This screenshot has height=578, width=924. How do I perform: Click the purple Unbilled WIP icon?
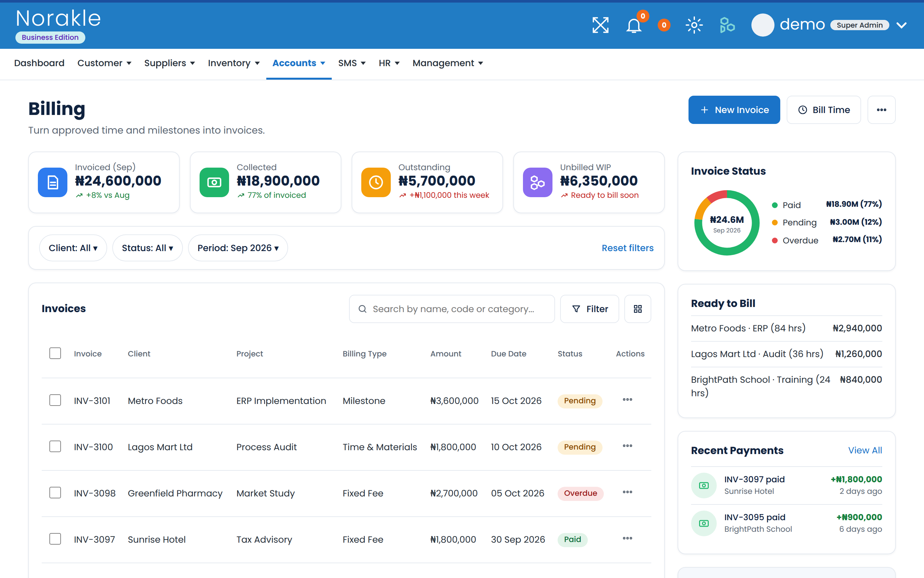click(538, 182)
